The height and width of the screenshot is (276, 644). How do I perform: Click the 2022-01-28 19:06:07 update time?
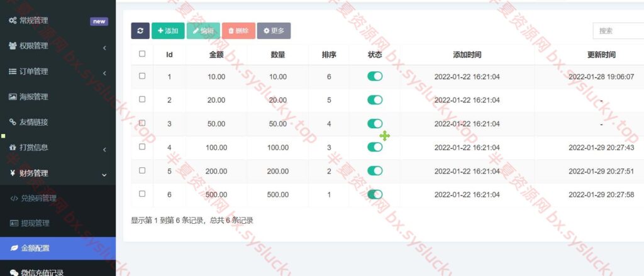point(601,77)
